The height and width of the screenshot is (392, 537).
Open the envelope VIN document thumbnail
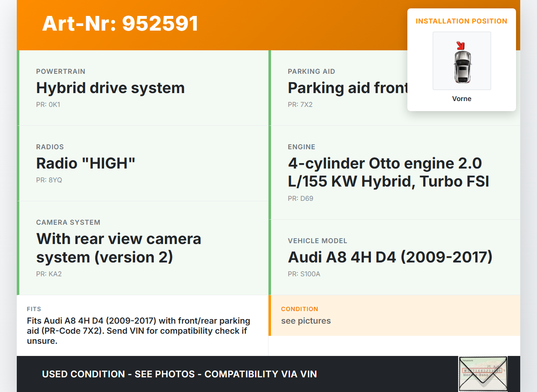click(x=482, y=373)
